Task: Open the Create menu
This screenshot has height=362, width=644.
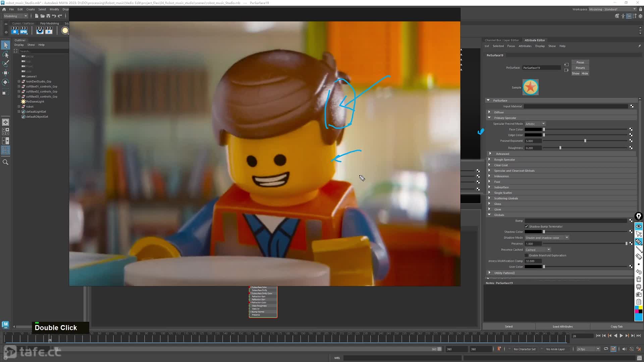Action: point(31,9)
